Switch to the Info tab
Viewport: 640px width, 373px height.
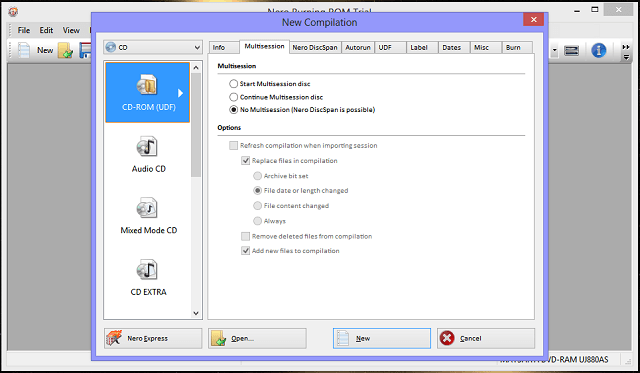coord(224,47)
